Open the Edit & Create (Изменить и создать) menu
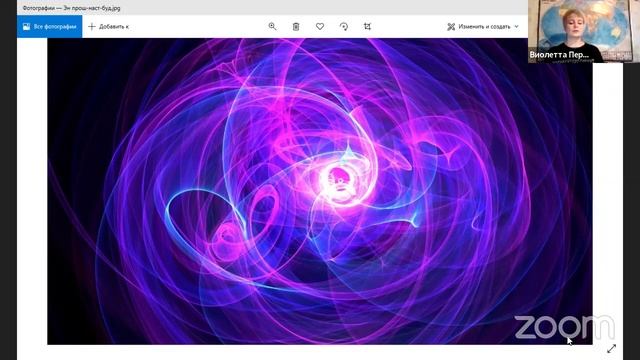 point(483,27)
